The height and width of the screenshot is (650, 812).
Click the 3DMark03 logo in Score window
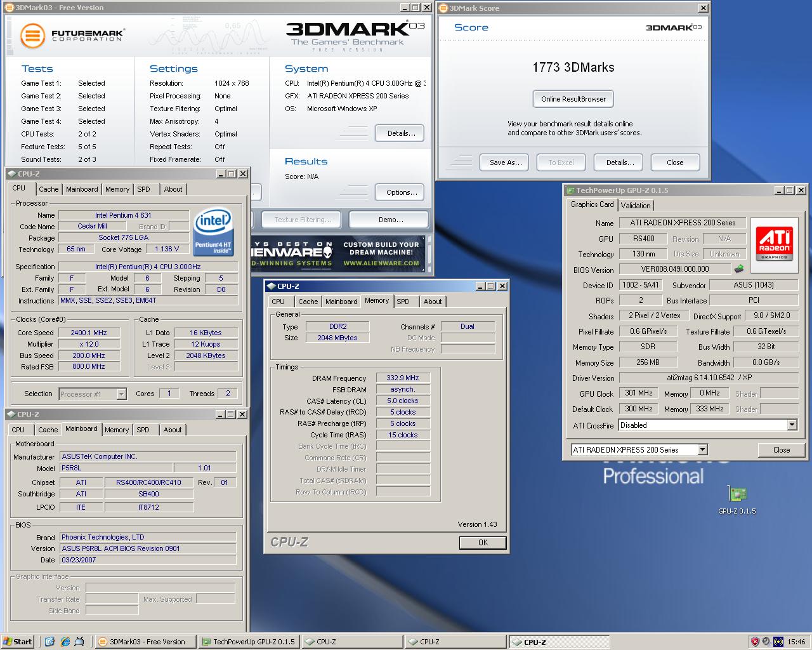point(673,27)
